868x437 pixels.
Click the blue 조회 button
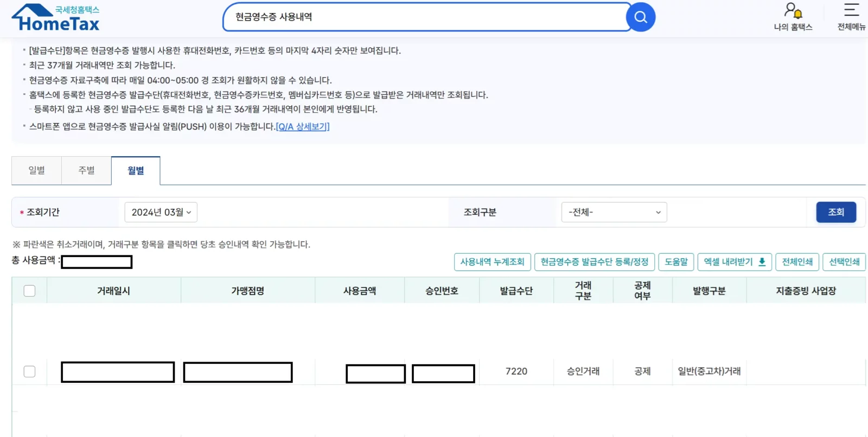click(x=836, y=212)
